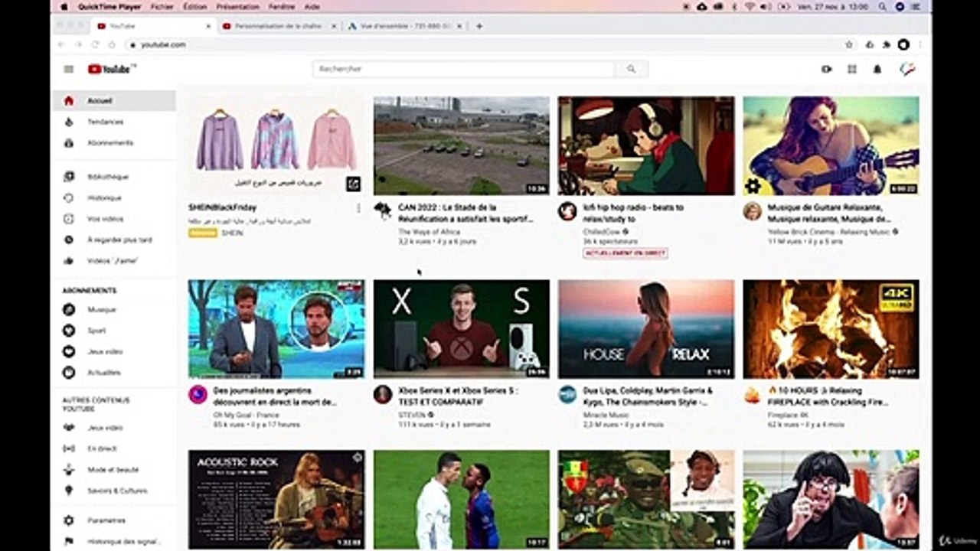Image resolution: width=980 pixels, height=551 pixels.
Task: Bookmark the page with the star icon
Action: pos(849,44)
